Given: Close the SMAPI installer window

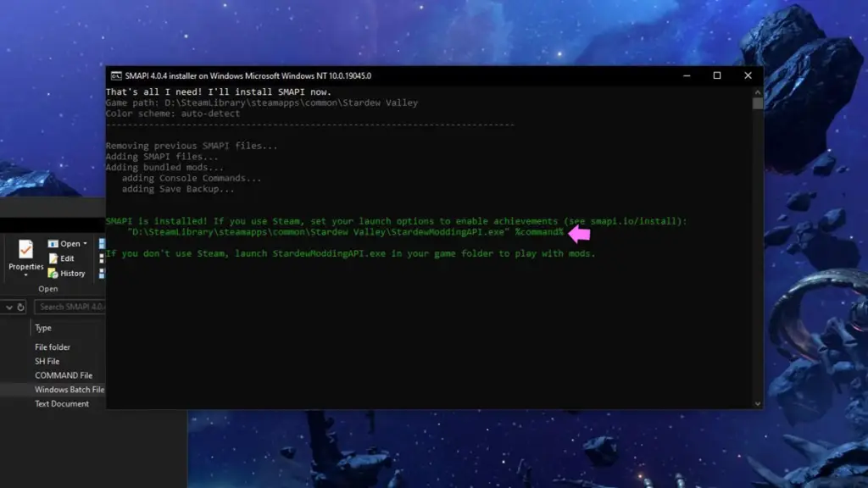Looking at the screenshot, I should (x=748, y=75).
